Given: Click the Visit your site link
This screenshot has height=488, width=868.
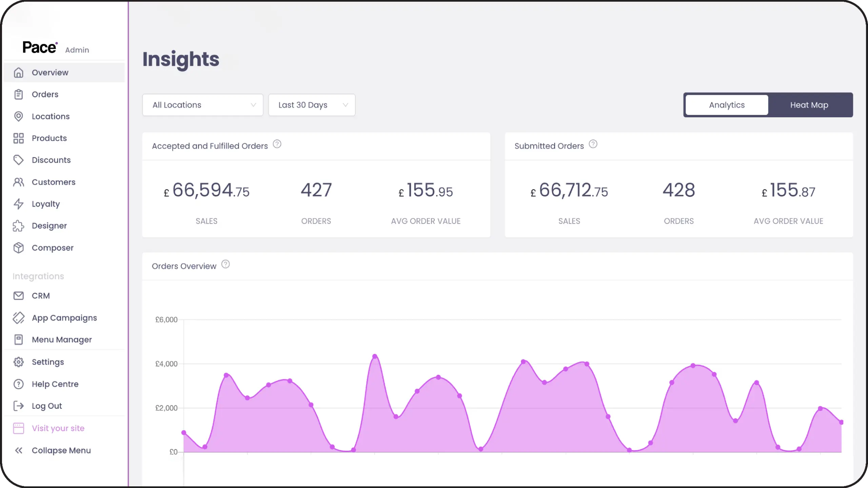Looking at the screenshot, I should click(58, 428).
